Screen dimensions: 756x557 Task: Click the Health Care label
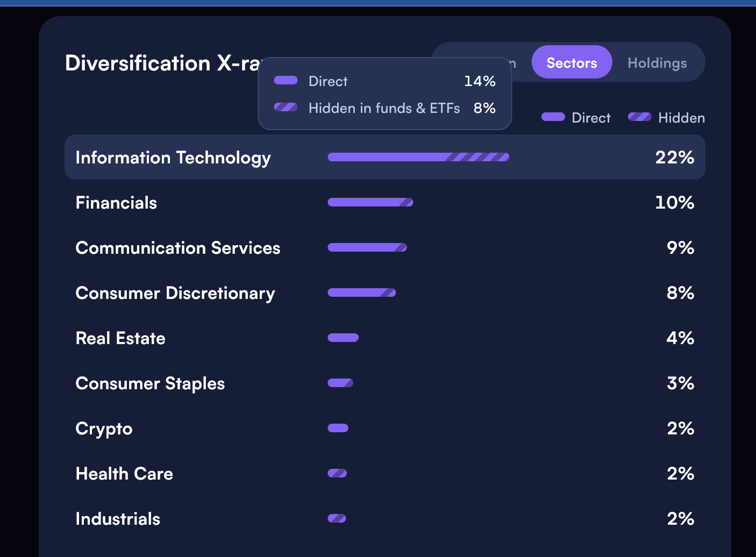124,474
